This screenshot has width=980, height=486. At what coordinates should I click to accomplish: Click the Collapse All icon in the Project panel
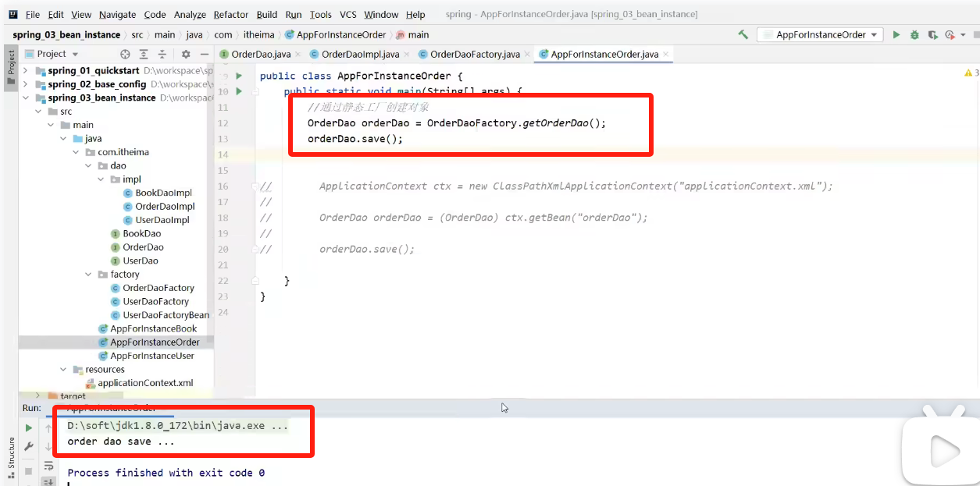tap(162, 54)
